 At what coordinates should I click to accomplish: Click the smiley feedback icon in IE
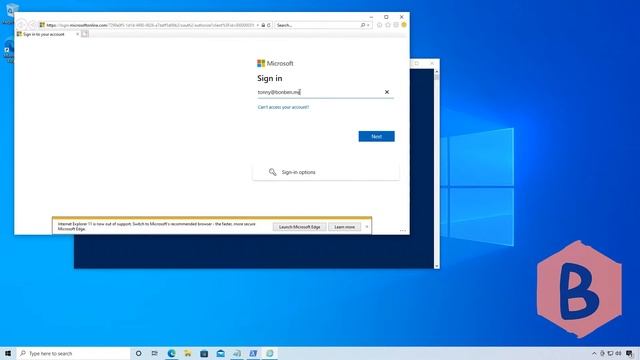click(x=404, y=25)
